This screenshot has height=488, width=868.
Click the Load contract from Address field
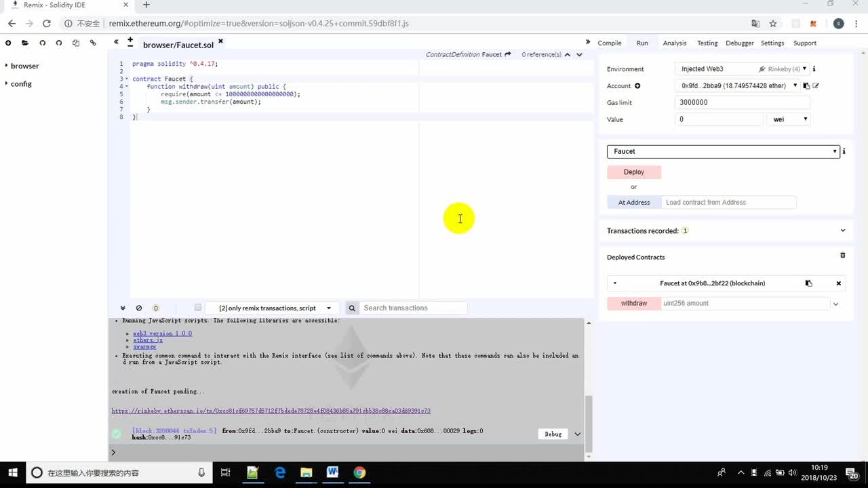(x=729, y=202)
